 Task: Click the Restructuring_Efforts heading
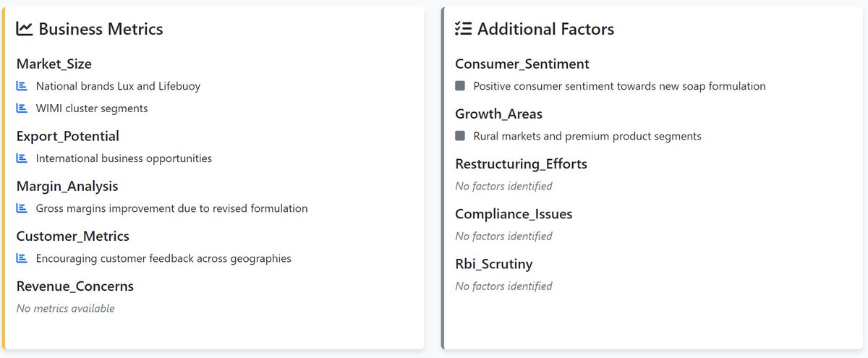[521, 164]
